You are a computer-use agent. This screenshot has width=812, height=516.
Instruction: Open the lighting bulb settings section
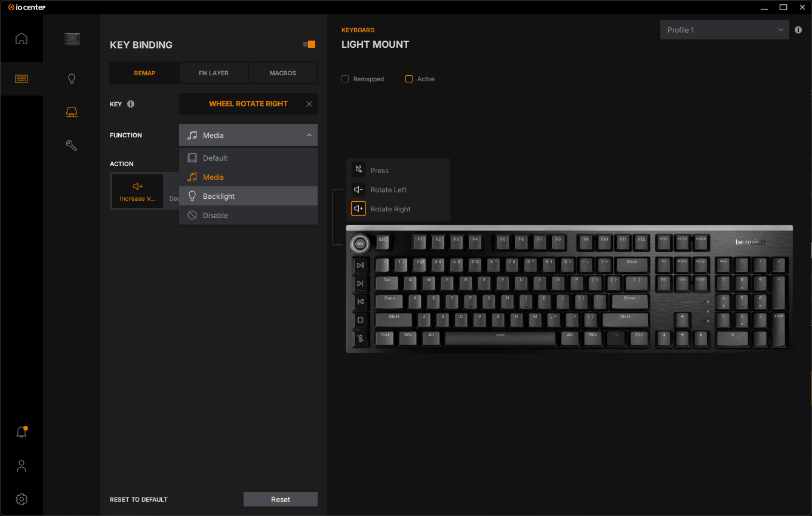[72, 79]
